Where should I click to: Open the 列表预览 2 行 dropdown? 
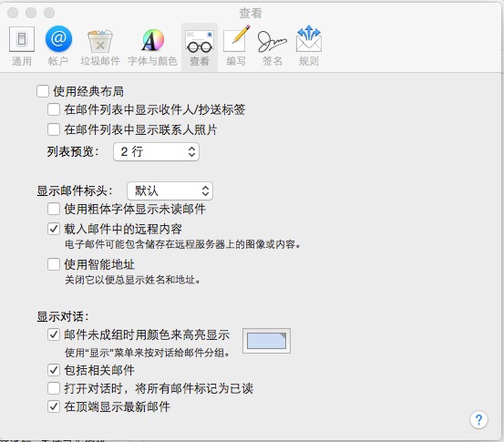pos(156,151)
